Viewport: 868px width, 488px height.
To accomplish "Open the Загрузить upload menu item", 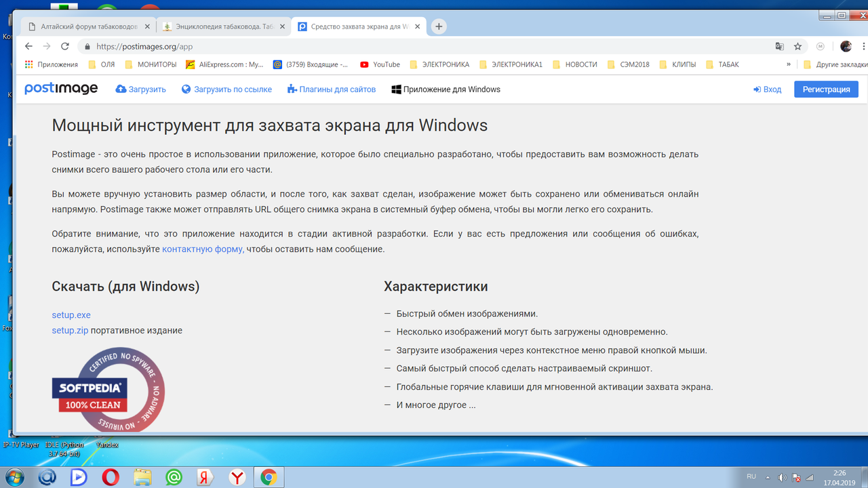I will [140, 89].
